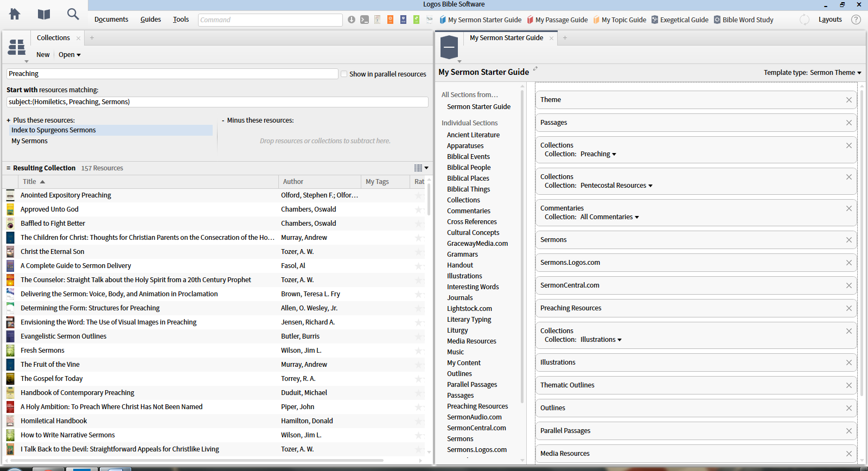Click the cover thumbnail of Fresh Sermons

(10, 351)
